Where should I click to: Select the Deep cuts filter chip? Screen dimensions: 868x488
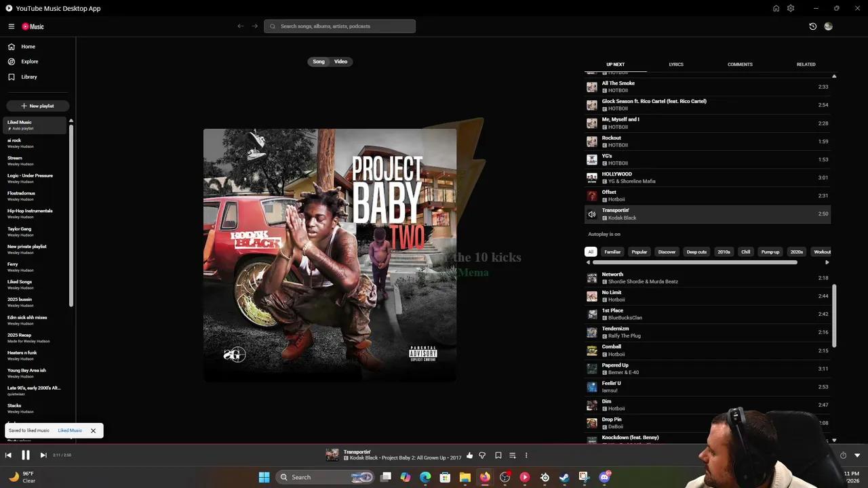[x=696, y=252]
